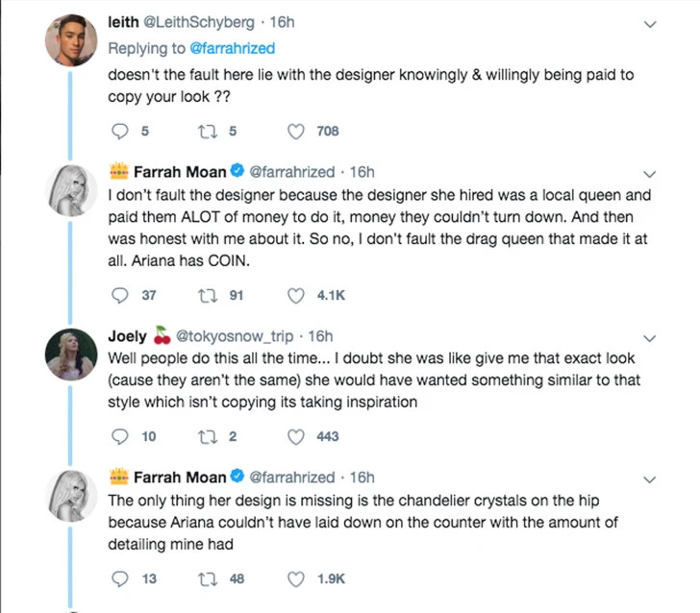This screenshot has height=613, width=700.
Task: Like Farrah's tweet with 1.9K likes
Action: point(298,578)
